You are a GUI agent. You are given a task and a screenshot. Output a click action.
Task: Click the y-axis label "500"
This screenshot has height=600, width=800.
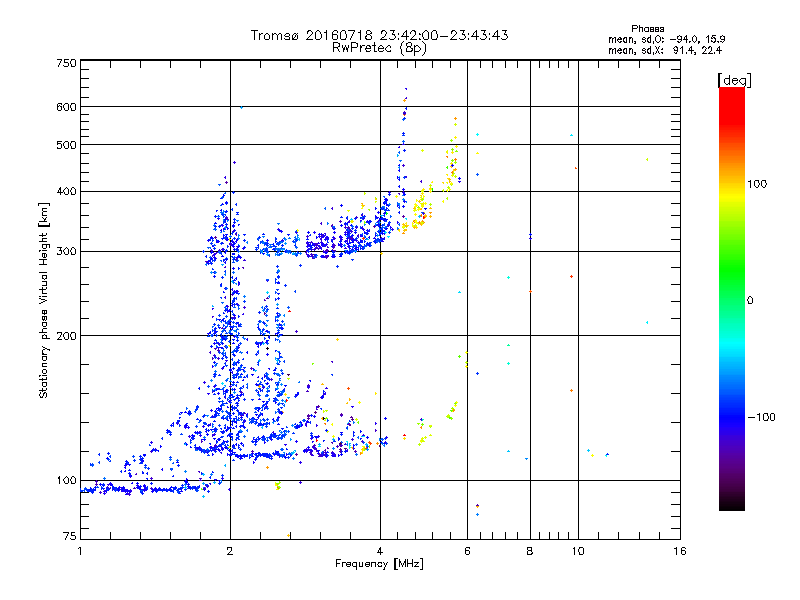click(x=66, y=145)
